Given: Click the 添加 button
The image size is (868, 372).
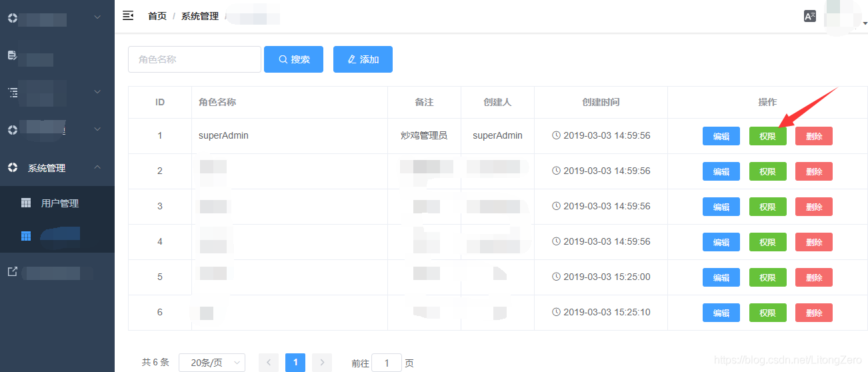Looking at the screenshot, I should pos(363,59).
